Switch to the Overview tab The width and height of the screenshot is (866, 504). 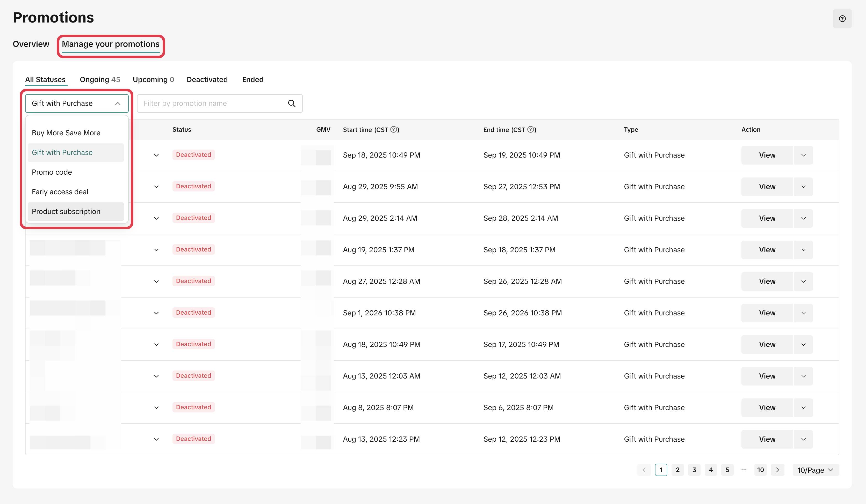pos(31,44)
